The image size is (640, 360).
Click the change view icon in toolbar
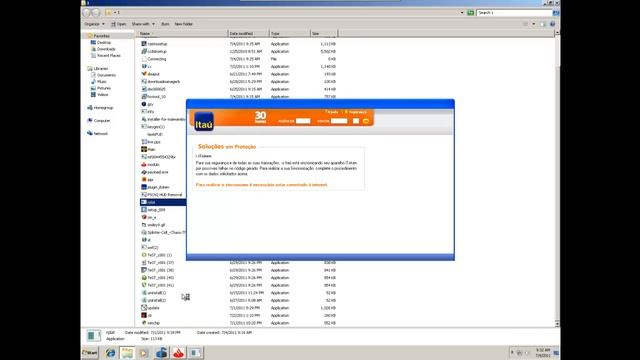526,24
